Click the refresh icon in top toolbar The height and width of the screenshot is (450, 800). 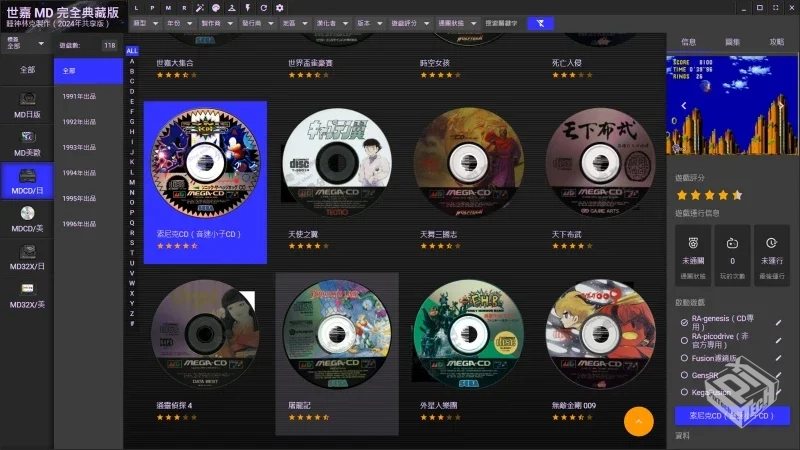point(263,8)
